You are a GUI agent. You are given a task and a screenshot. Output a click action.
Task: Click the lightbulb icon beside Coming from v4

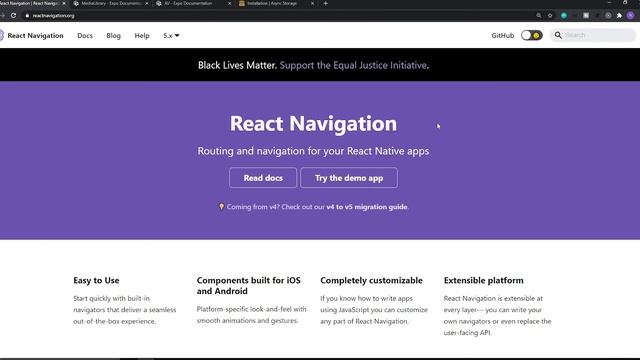point(221,207)
